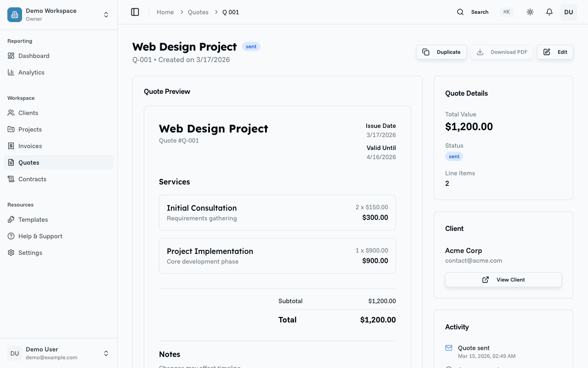The width and height of the screenshot is (588, 368).
Task: Click the download arrow icon
Action: point(480,52)
